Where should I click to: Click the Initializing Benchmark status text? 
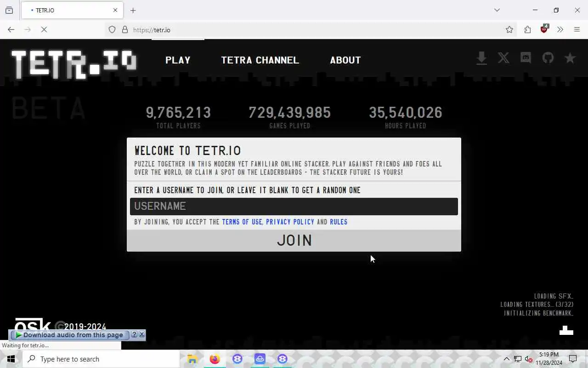tap(538, 313)
